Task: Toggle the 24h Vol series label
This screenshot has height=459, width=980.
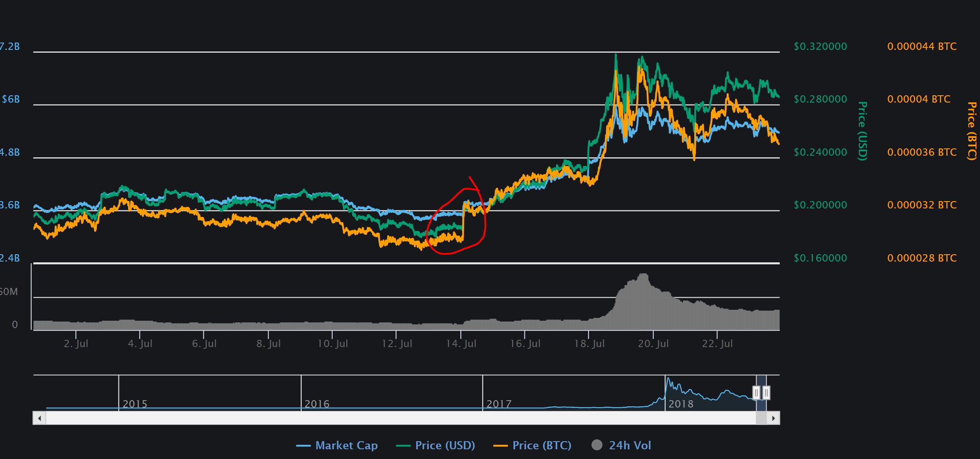Action: click(x=630, y=445)
